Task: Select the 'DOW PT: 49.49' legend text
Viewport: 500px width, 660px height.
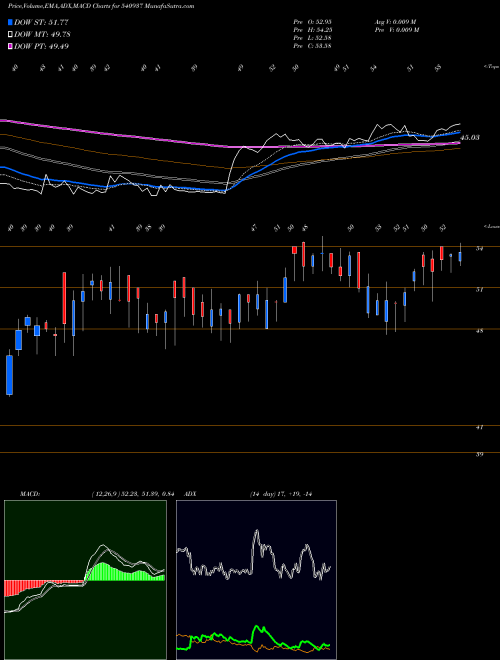Action: (x=41, y=46)
